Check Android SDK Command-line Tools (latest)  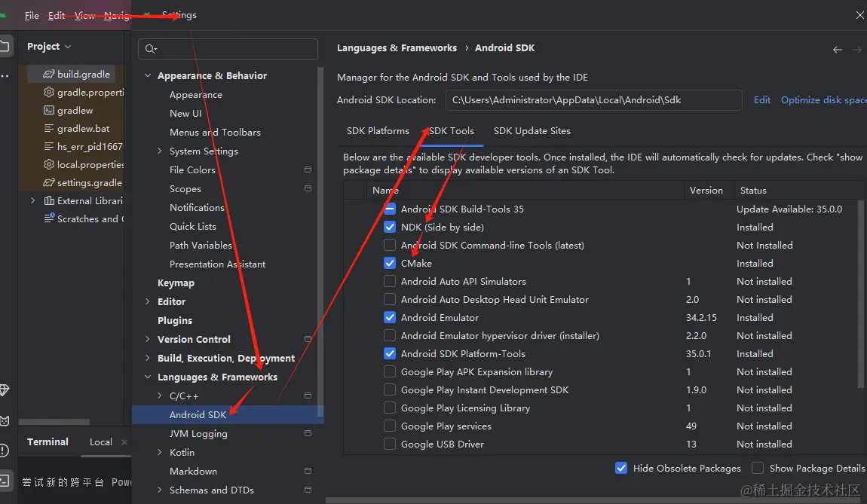[x=390, y=245]
